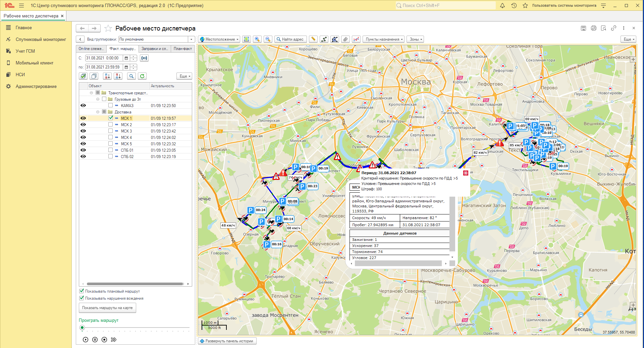Viewport: 644px width, 348px height.
Task: Open the Вид группировки dropdown
Action: click(x=191, y=39)
